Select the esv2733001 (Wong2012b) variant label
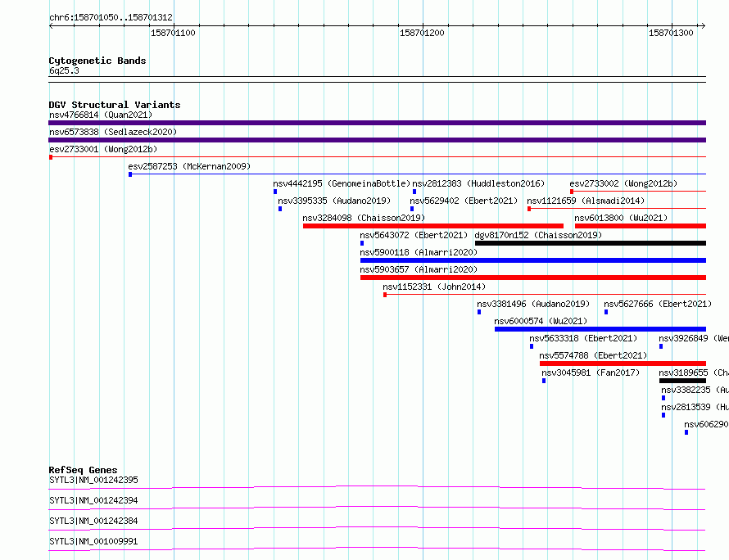Viewport: 729px width, 560px height. click(x=103, y=149)
